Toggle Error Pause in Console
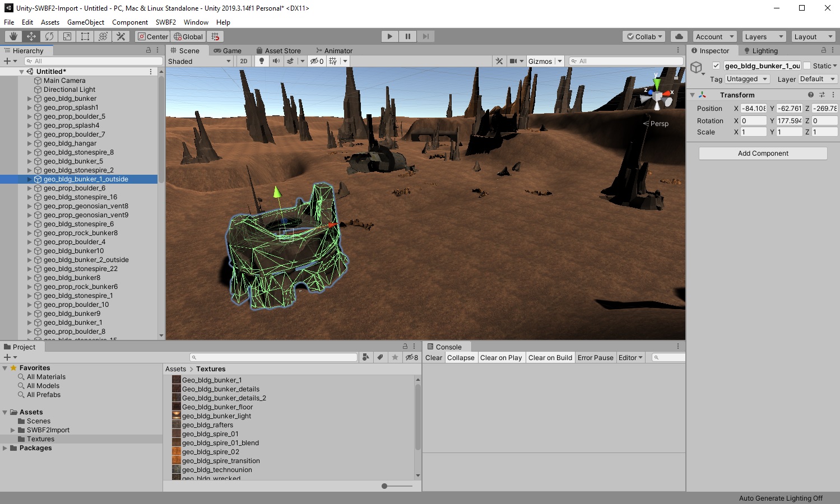Screen dimensions: 840x504 595,357
